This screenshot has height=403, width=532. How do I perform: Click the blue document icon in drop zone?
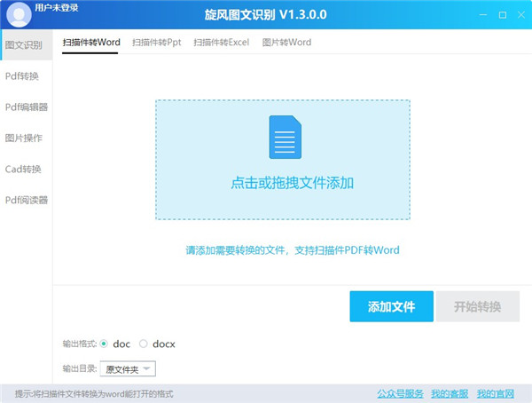pyautogui.click(x=283, y=137)
